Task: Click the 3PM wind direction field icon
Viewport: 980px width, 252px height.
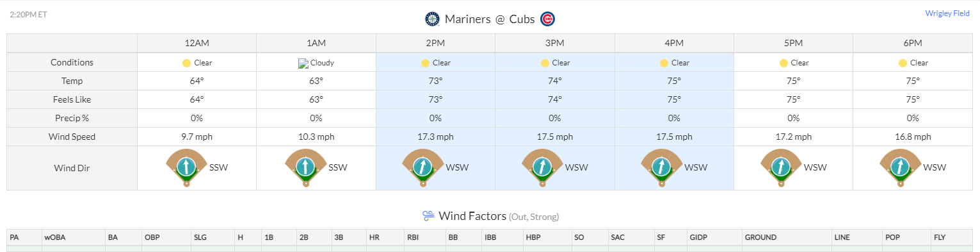Action: click(x=542, y=167)
